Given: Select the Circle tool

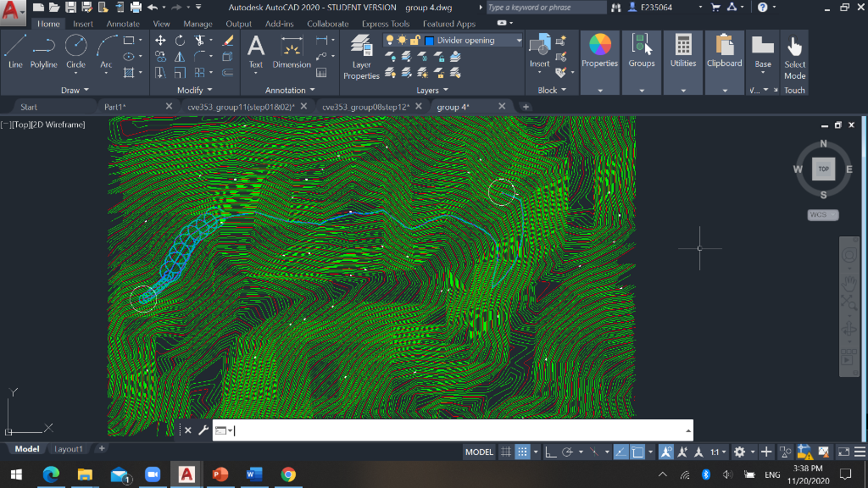Looking at the screenshot, I should click(x=75, y=52).
